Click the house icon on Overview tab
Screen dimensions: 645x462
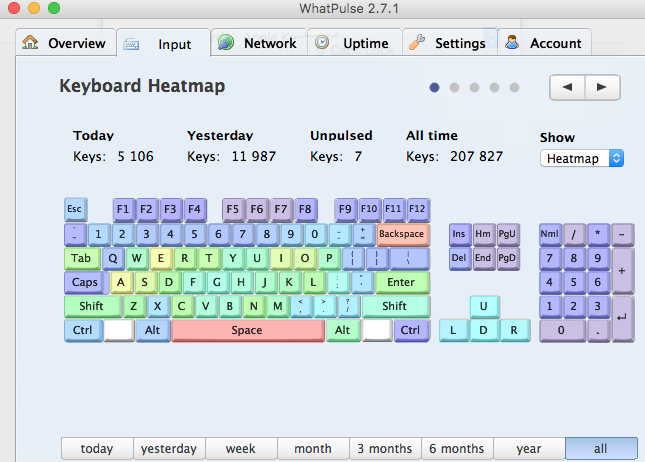30,42
